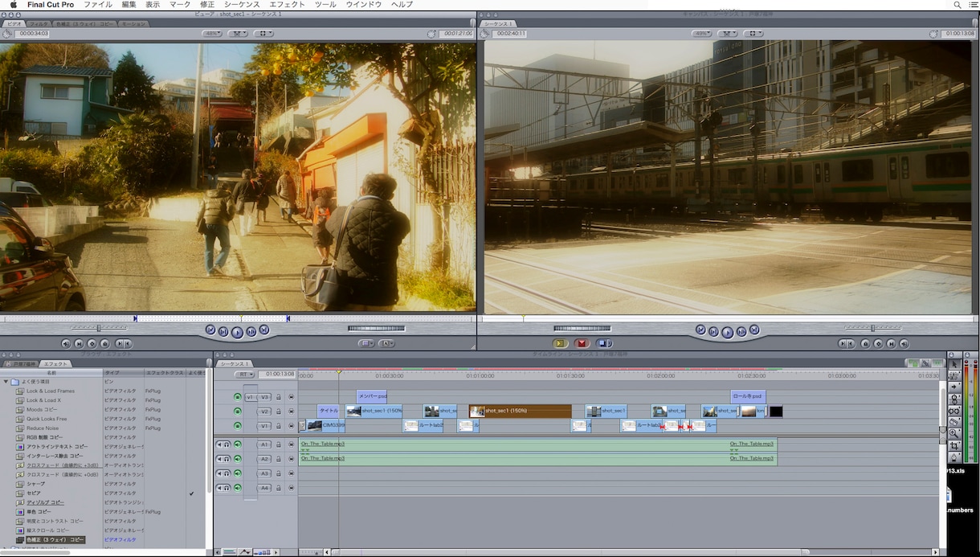
Task: Select the Pen tool in tool palette
Action: 954,457
